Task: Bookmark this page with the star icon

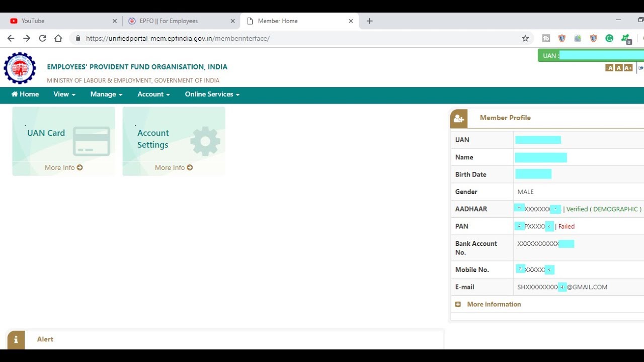Action: 525,38
